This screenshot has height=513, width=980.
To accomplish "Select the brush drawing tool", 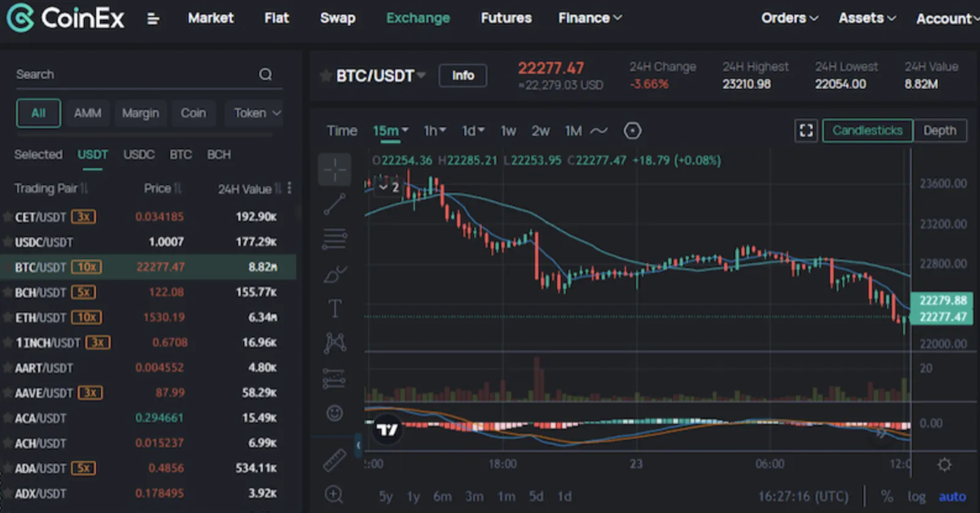I will (334, 274).
